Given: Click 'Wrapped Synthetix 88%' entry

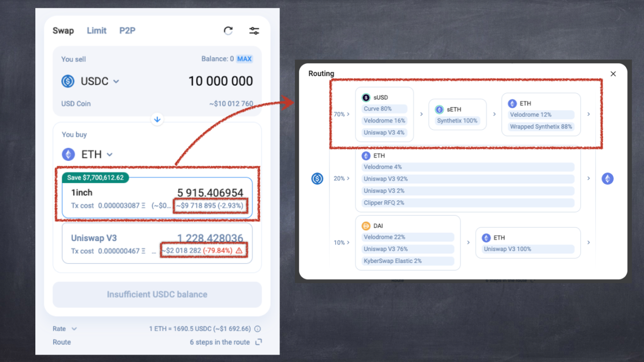Looking at the screenshot, I should click(x=541, y=126).
